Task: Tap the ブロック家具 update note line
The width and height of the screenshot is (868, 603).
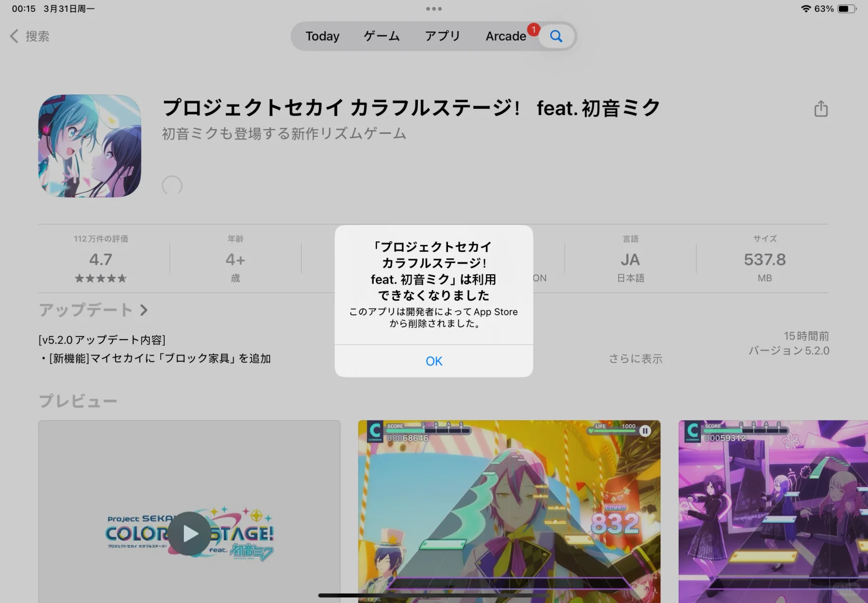Action: (155, 358)
